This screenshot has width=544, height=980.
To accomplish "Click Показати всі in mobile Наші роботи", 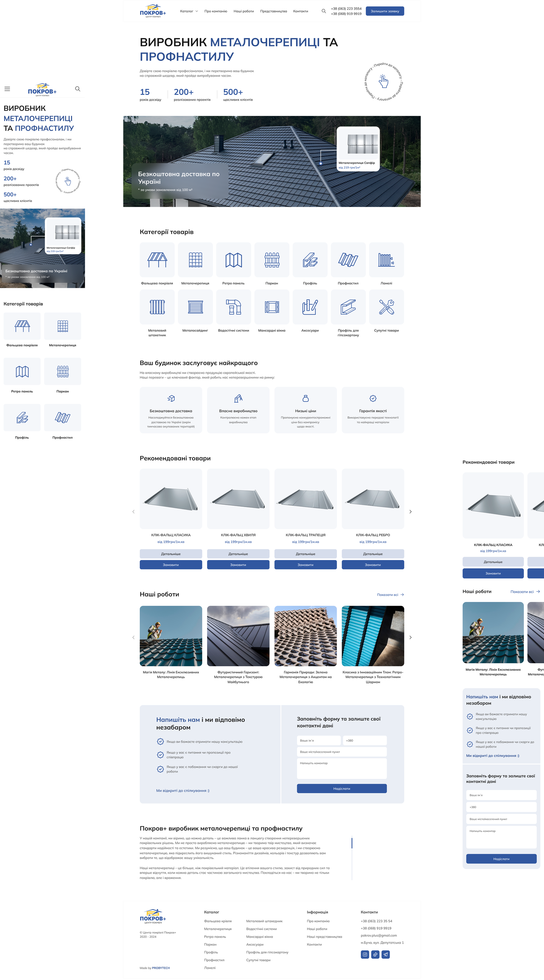I will tap(525, 592).
